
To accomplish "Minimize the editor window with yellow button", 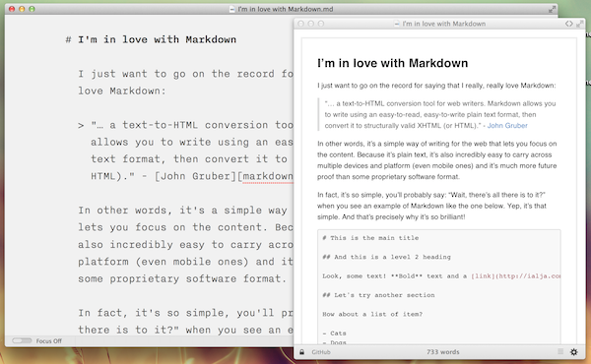I will point(22,9).
